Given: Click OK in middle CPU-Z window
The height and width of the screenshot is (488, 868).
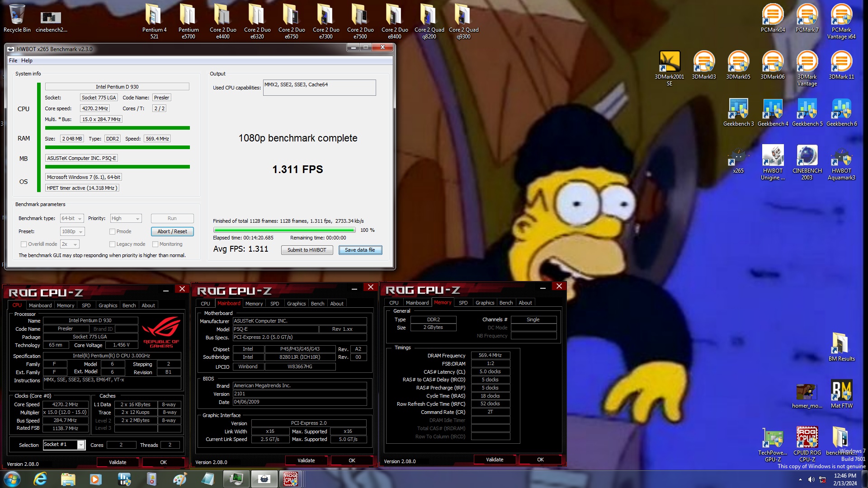Looking at the screenshot, I should (x=352, y=460).
